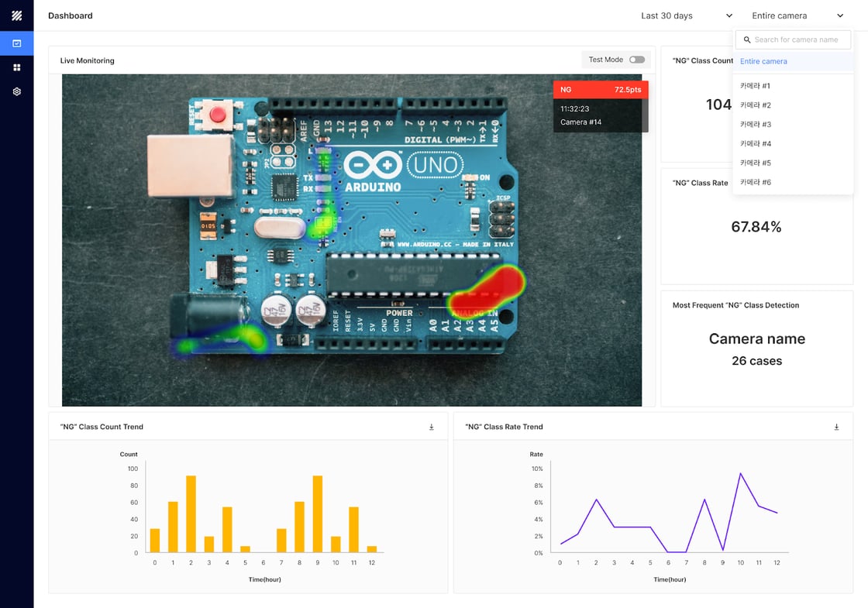
Task: Download the "NG" Class Count Trend chart
Action: tap(432, 427)
